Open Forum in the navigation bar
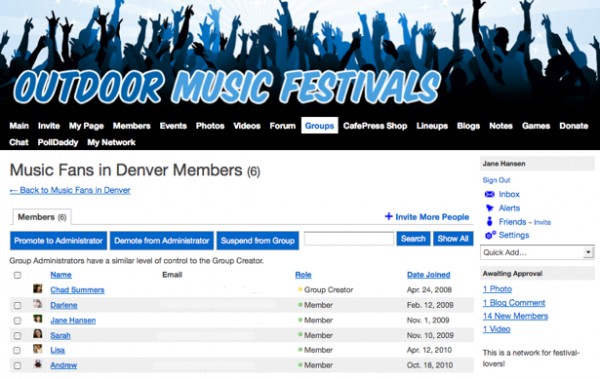This screenshot has width=600, height=379. point(282,126)
